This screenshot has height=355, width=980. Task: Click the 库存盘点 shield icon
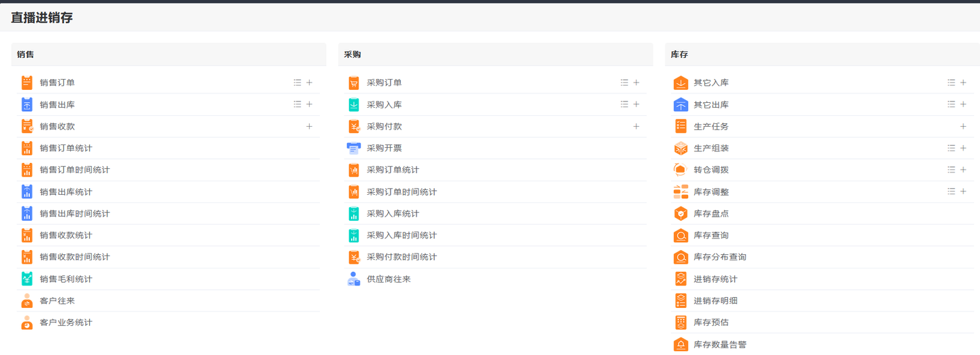[x=681, y=214]
